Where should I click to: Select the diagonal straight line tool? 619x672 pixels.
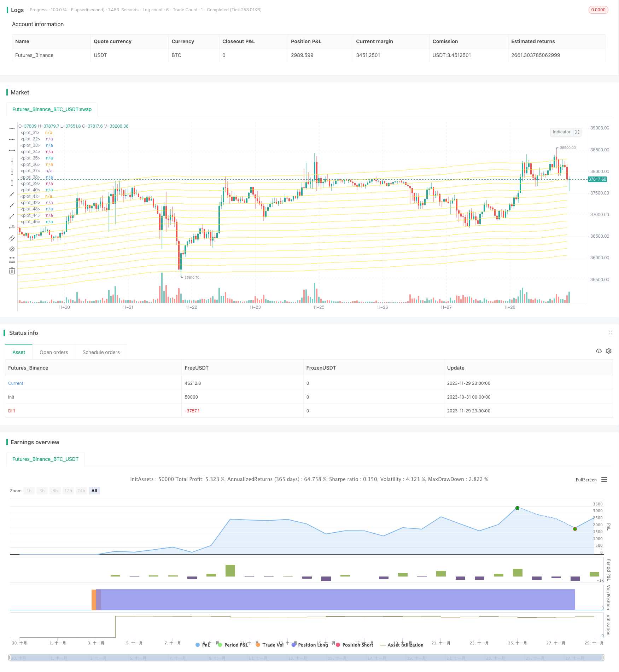click(12, 194)
